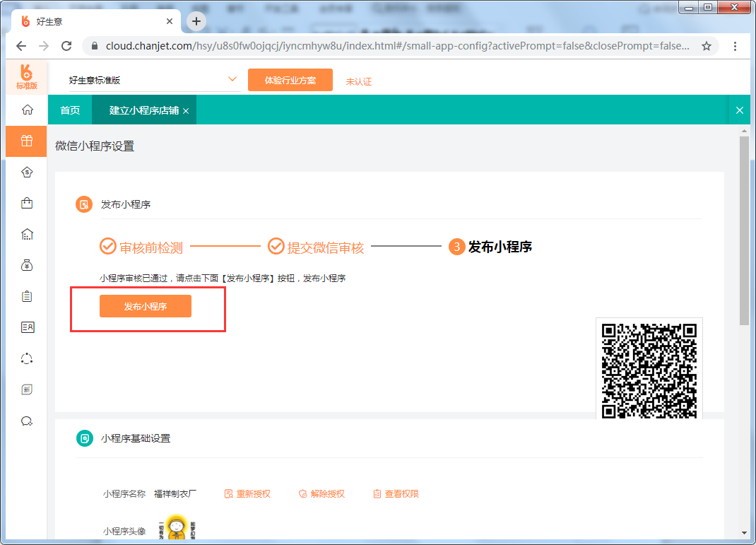Click the 小程序基础设置 section icon
The height and width of the screenshot is (545, 756).
click(x=85, y=438)
